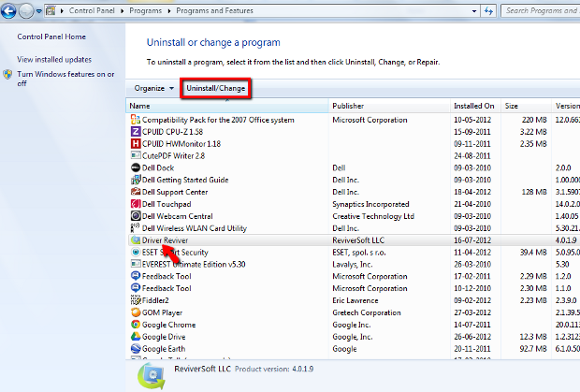The image size is (580, 392).
Task: Click the Dell Webcam Central icon
Action: (x=136, y=216)
